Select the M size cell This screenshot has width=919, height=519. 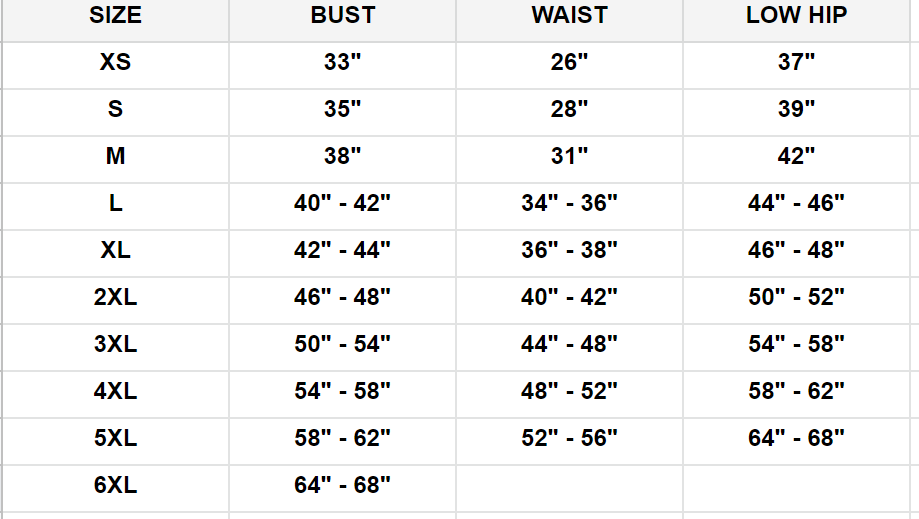tap(115, 156)
